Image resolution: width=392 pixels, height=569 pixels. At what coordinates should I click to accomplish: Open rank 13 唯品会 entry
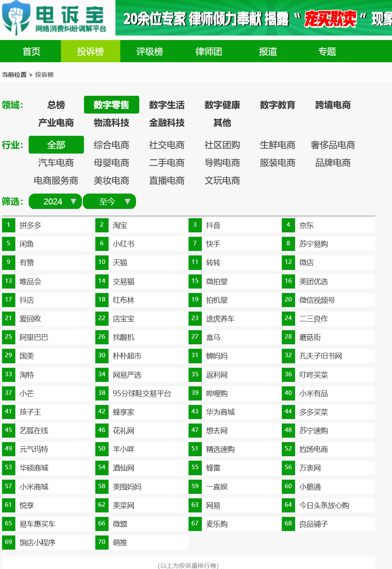48,282
